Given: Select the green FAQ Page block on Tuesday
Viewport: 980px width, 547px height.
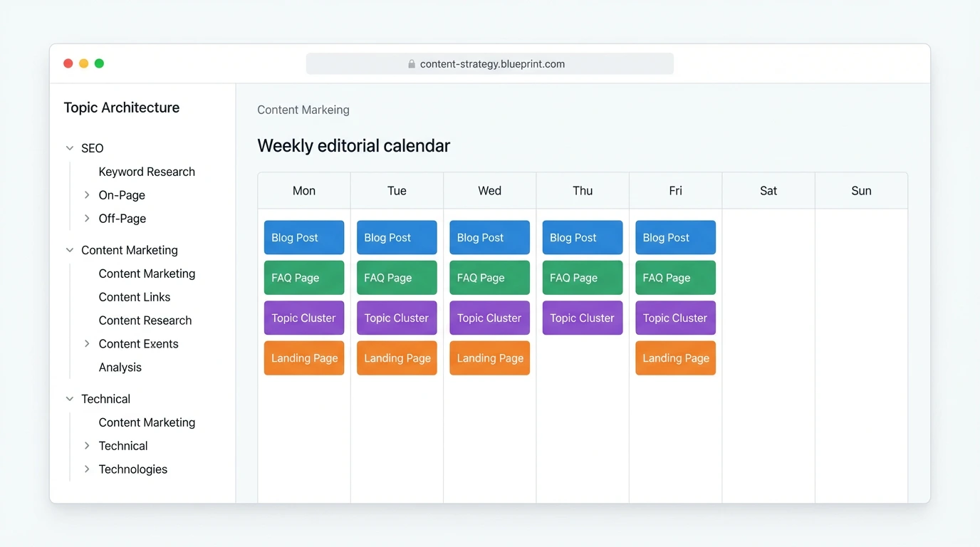Looking at the screenshot, I should tap(397, 278).
